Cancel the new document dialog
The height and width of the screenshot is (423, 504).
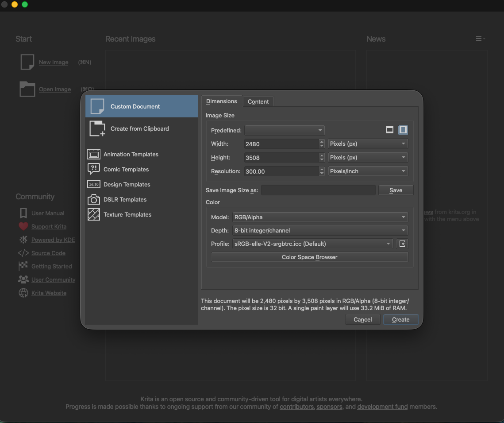click(x=362, y=319)
